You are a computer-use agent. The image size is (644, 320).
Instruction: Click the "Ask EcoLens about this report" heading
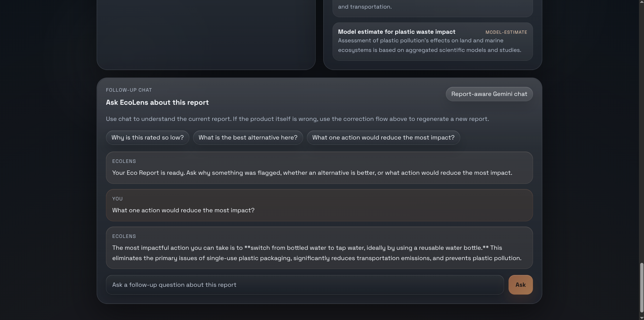click(157, 102)
